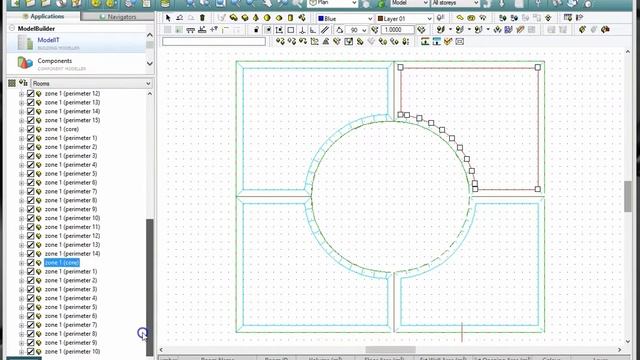This screenshot has height=360, width=640.
Task: Expand zone 1 (perimeter 15) tree node
Action: 22,120
